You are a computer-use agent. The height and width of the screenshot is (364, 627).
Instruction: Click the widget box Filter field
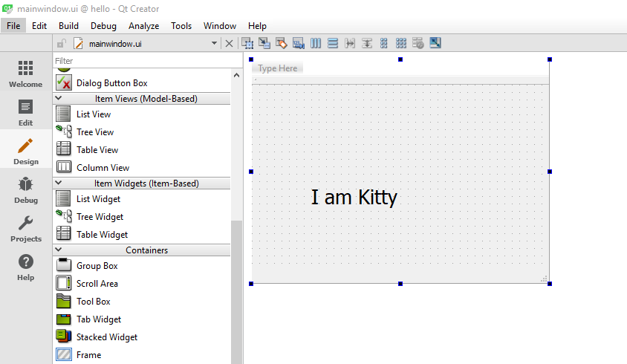pyautogui.click(x=141, y=60)
